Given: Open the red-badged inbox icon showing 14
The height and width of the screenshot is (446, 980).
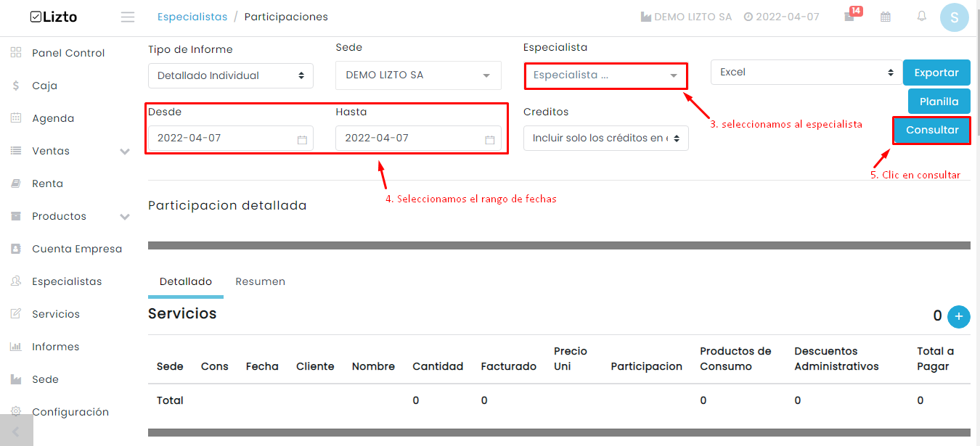Looking at the screenshot, I should point(851,15).
